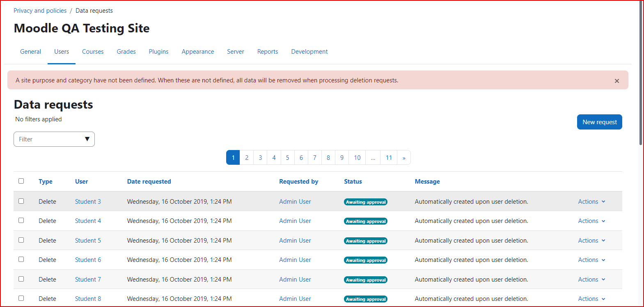This screenshot has width=644, height=307.
Task: Select the checkbox for Student 7 row
Action: click(21, 279)
